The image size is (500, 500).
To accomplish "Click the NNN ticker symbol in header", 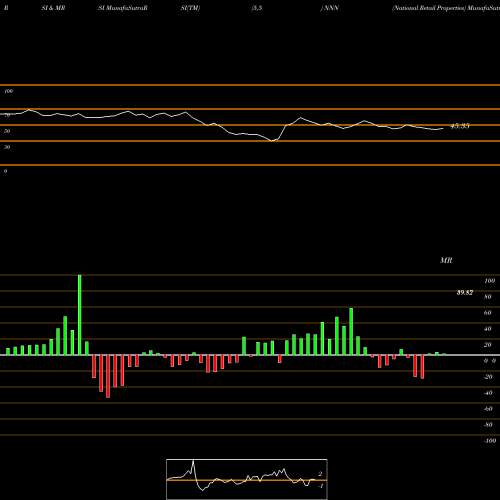I will click(331, 8).
